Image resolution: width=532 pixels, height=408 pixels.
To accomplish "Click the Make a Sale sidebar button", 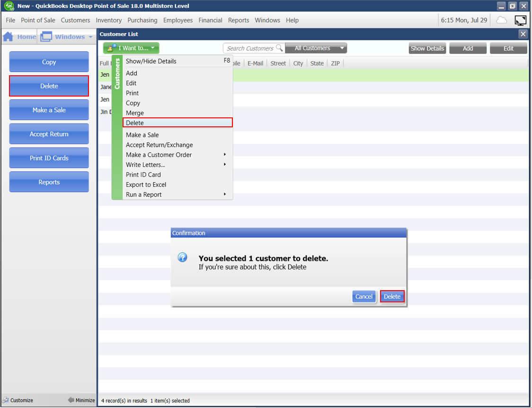I will click(x=49, y=110).
